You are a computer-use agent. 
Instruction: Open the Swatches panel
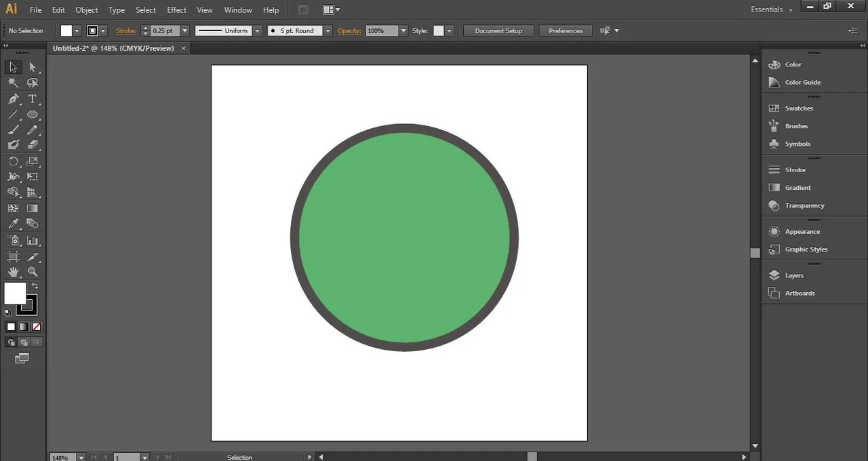pos(799,108)
